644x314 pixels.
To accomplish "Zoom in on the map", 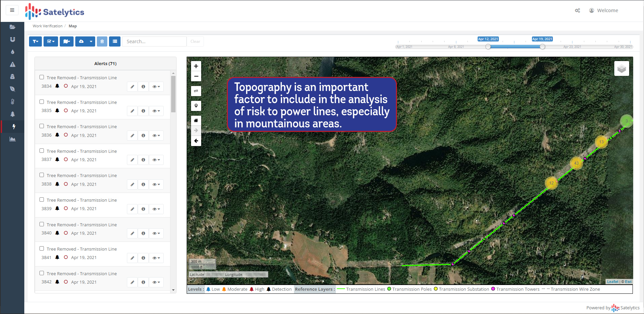I will (196, 66).
